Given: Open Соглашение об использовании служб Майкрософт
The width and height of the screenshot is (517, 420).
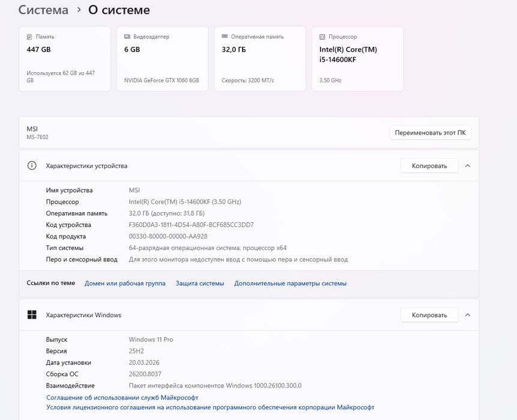Looking at the screenshot, I should (x=122, y=398).
